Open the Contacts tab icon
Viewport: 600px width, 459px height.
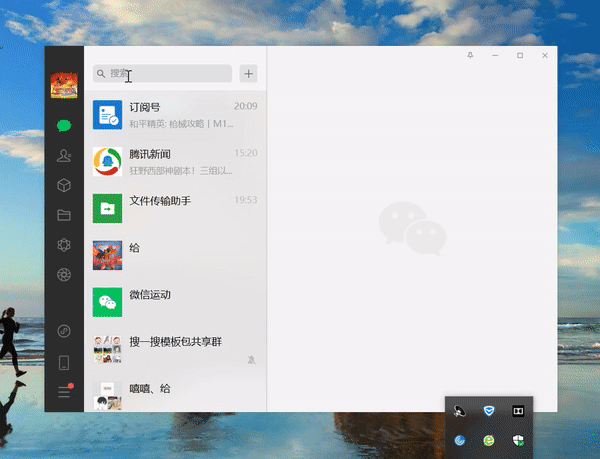click(x=64, y=155)
